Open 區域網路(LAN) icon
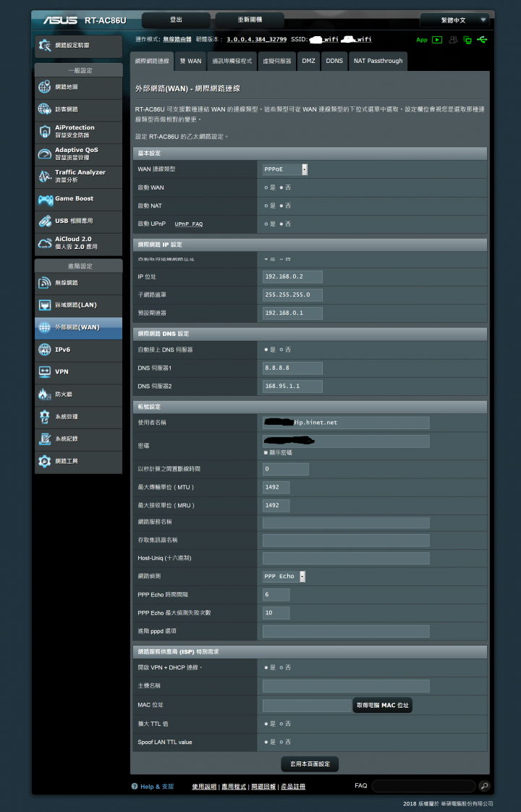Image resolution: width=521 pixels, height=812 pixels. click(x=45, y=305)
